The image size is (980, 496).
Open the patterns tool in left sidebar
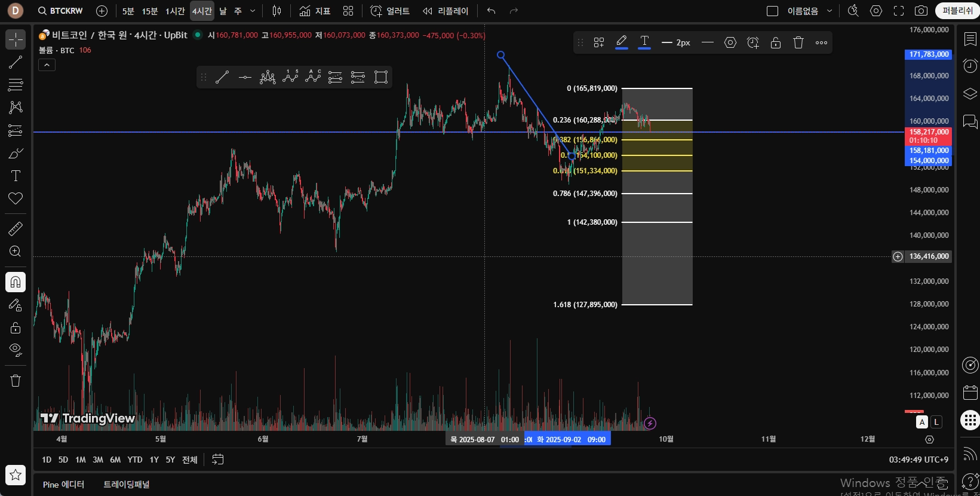tap(16, 108)
